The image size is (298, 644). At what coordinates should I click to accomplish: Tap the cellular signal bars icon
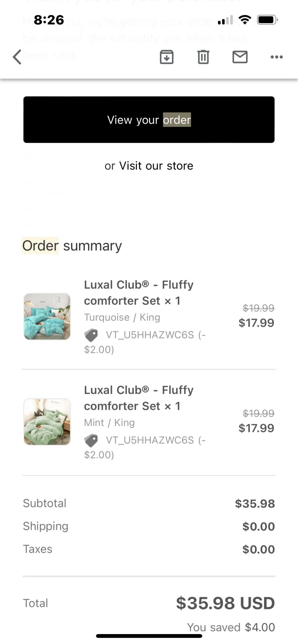coord(225,20)
